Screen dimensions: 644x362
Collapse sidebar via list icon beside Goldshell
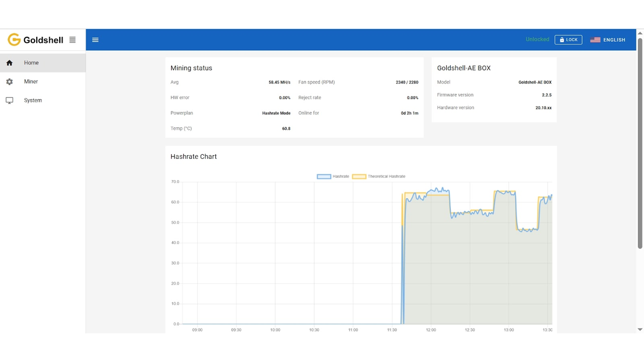pyautogui.click(x=72, y=40)
